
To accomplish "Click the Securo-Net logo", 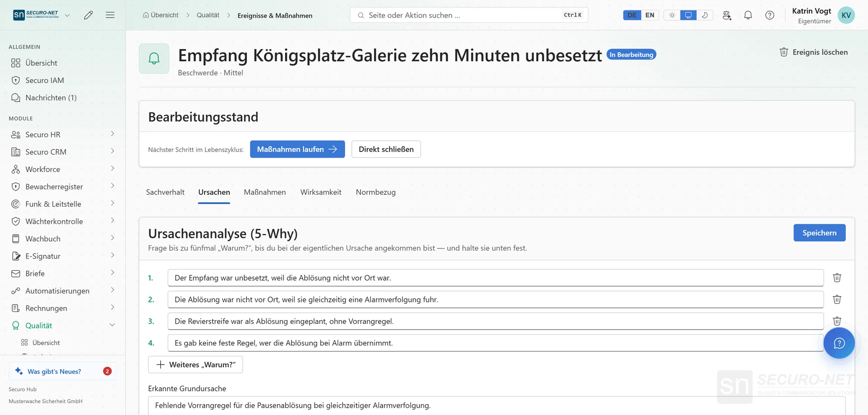I will click(36, 15).
